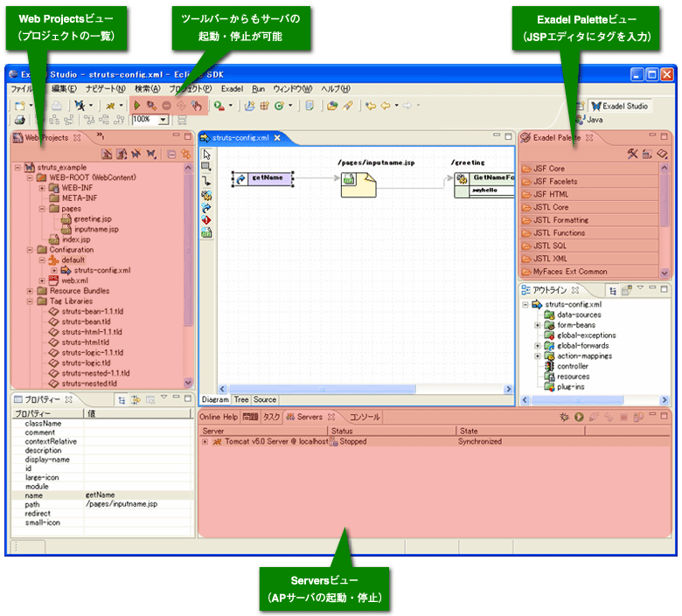Click the print icon in the toolbar
The height and width of the screenshot is (616, 682).
tap(19, 120)
